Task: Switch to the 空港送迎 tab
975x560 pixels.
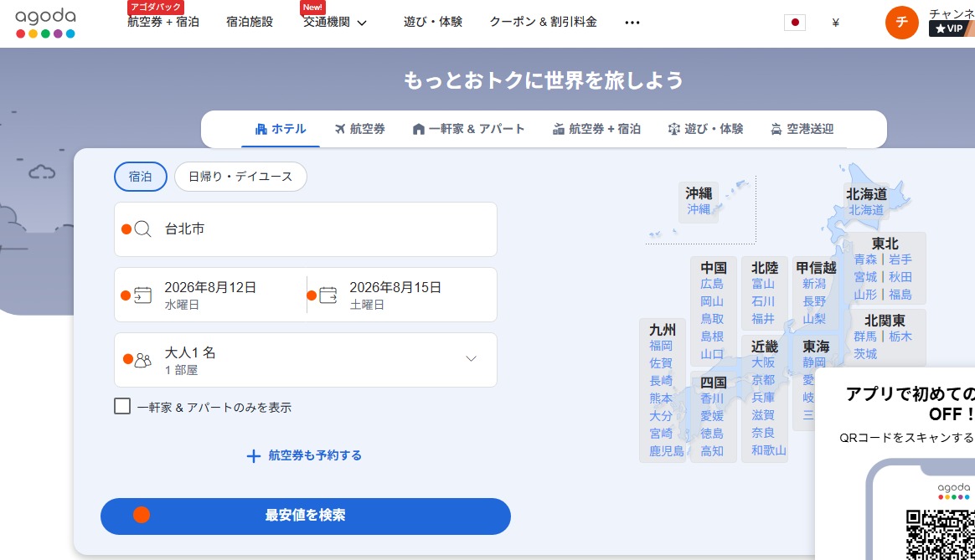Action: click(x=802, y=129)
